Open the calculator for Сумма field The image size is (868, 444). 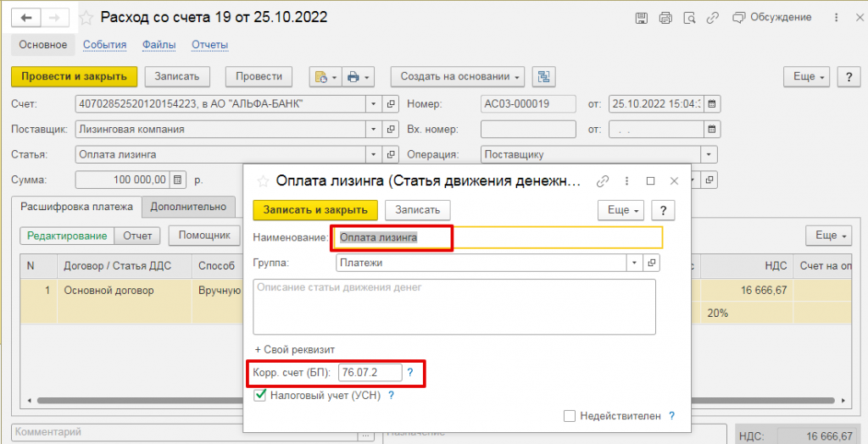click(177, 180)
